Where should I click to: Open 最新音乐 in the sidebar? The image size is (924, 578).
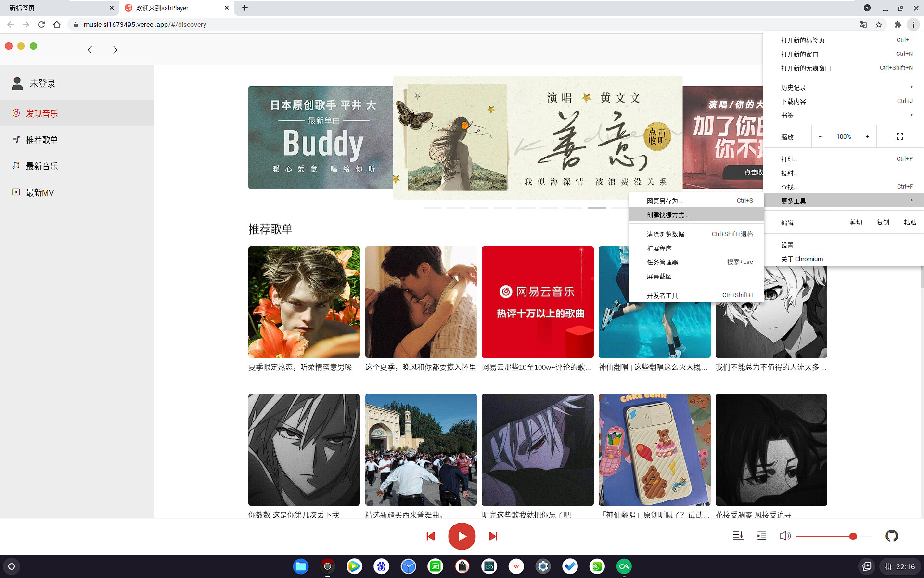[77, 166]
